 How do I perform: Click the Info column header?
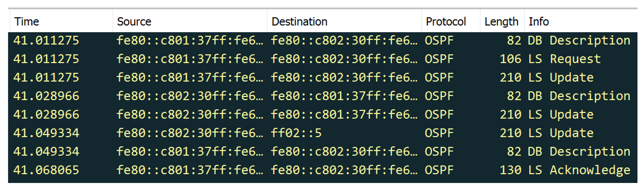point(539,22)
